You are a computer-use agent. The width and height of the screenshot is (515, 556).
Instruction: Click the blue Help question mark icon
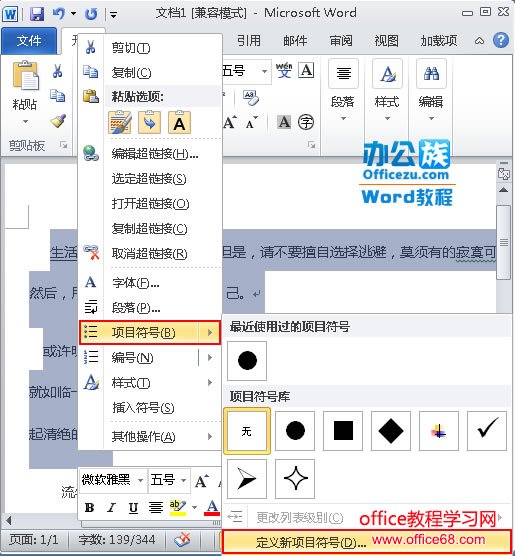[500, 40]
